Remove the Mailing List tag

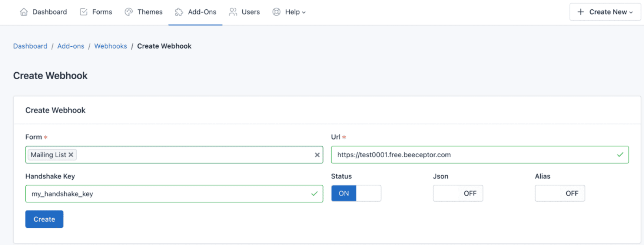71,155
